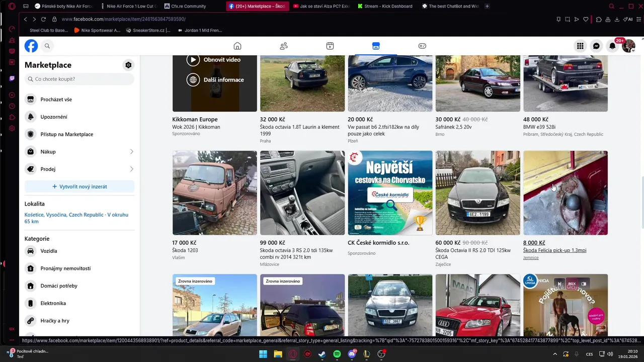The height and width of the screenshot is (362, 644).
Task: Open the SneakerStore.cz bookmark
Action: pos(148,30)
